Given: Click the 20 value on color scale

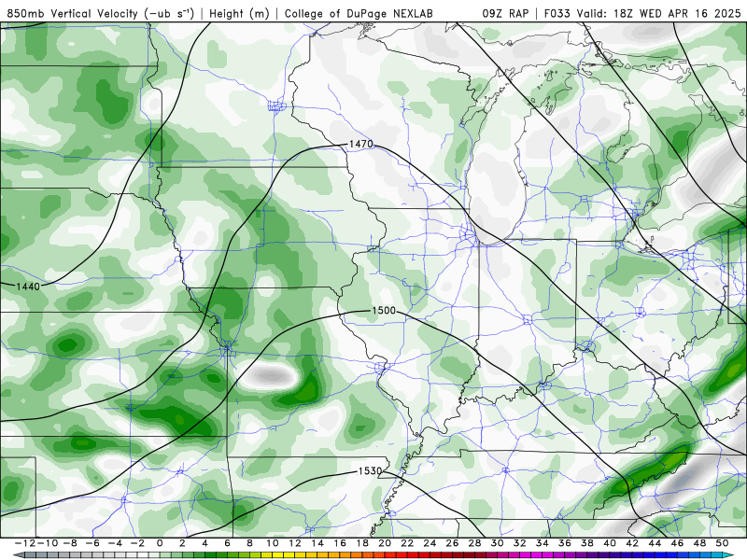Looking at the screenshot, I should click(x=385, y=543).
